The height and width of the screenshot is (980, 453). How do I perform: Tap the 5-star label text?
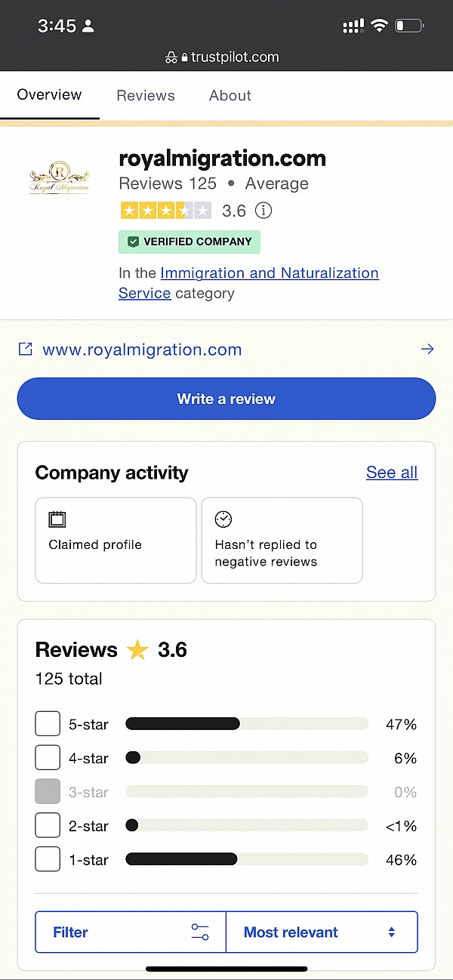click(x=88, y=725)
